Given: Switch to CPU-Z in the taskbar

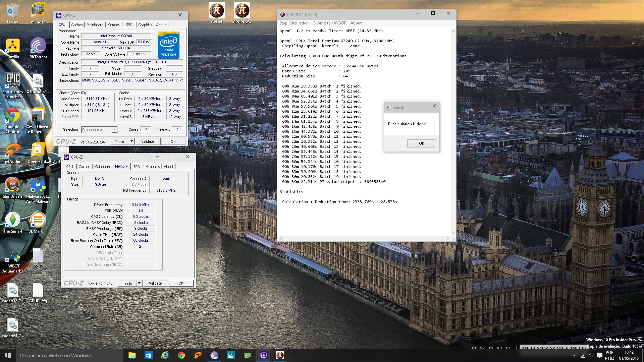Looking at the screenshot, I should click(x=263, y=355).
